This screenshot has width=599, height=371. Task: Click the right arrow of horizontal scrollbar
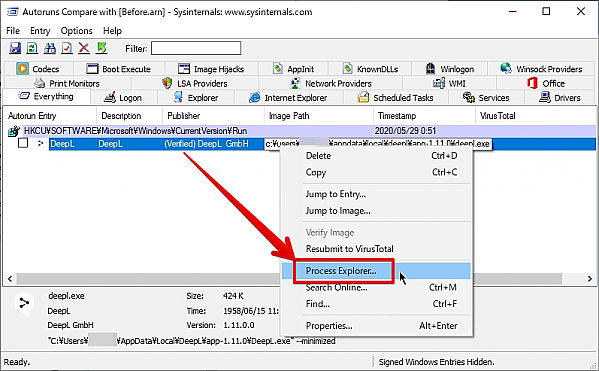click(x=589, y=279)
